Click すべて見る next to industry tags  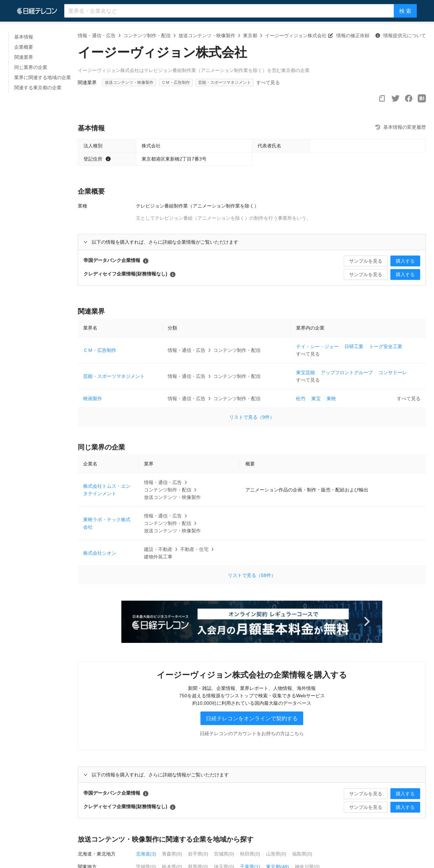coord(268,82)
